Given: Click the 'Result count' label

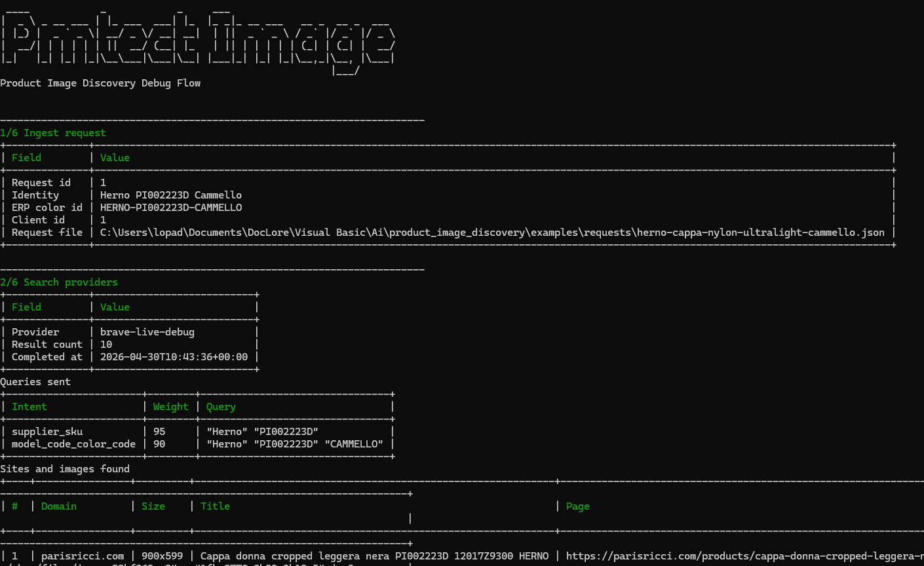Looking at the screenshot, I should pos(47,345).
